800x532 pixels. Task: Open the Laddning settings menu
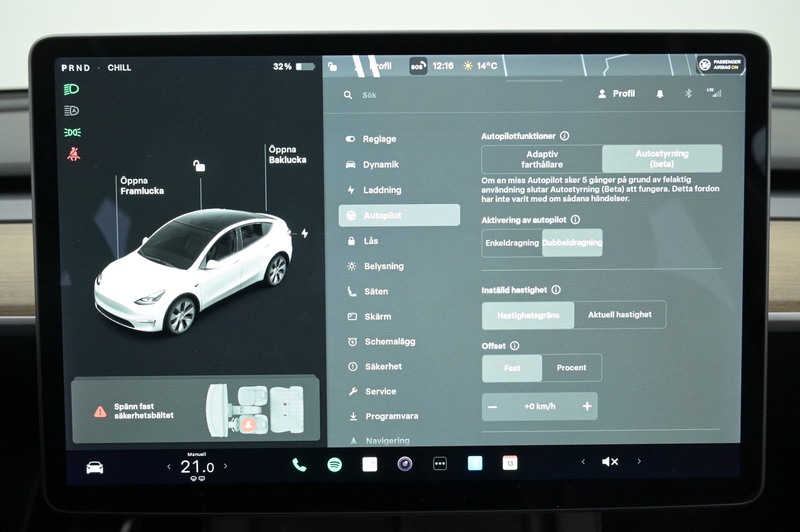(x=382, y=190)
